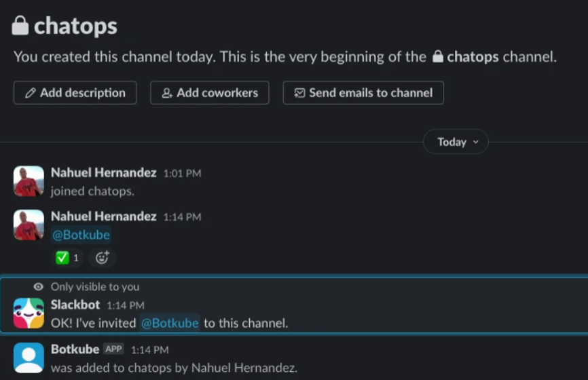Toggle the green checkmark reaction

67,258
